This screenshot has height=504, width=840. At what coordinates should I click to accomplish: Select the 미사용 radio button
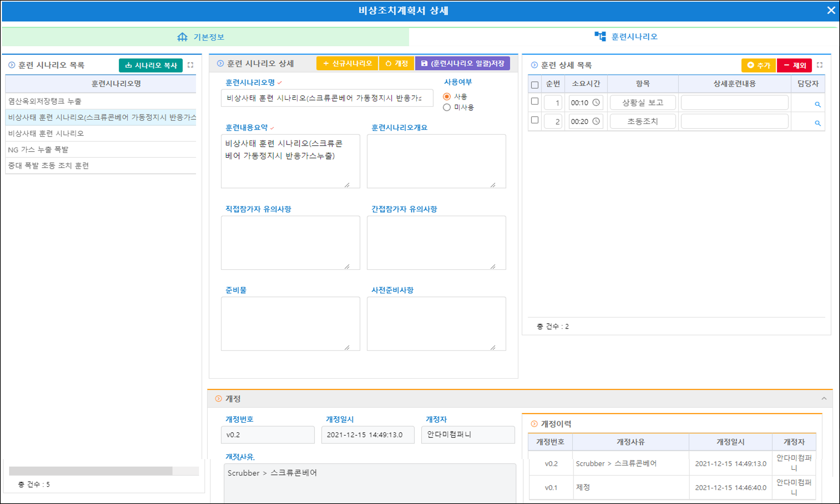[x=447, y=107]
